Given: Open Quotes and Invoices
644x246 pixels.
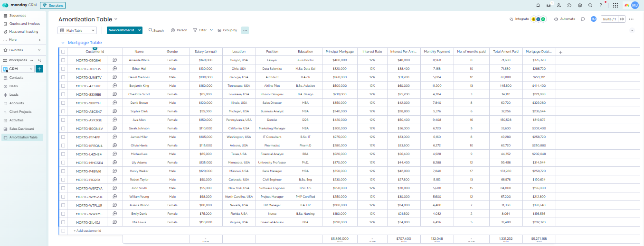Looking at the screenshot, I should point(25,24).
